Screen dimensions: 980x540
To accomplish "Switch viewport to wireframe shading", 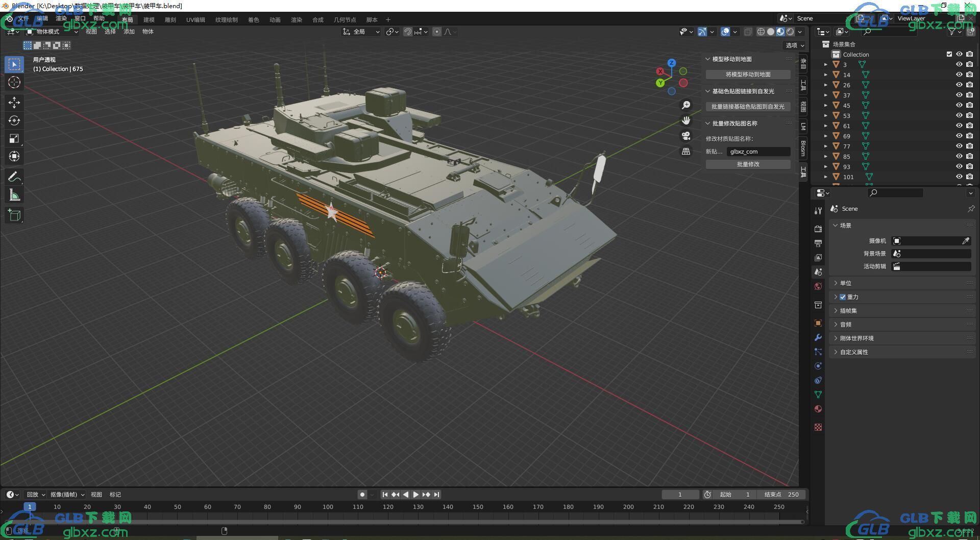I will [x=761, y=32].
